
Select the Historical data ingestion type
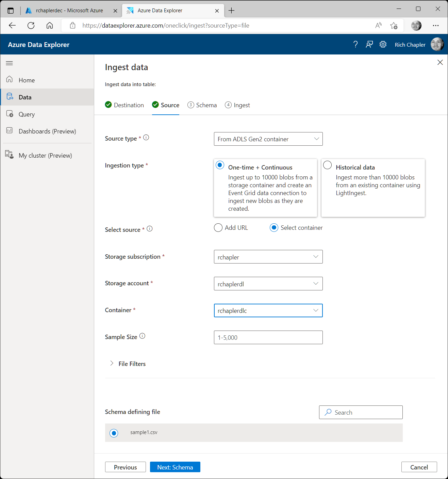(x=327, y=165)
